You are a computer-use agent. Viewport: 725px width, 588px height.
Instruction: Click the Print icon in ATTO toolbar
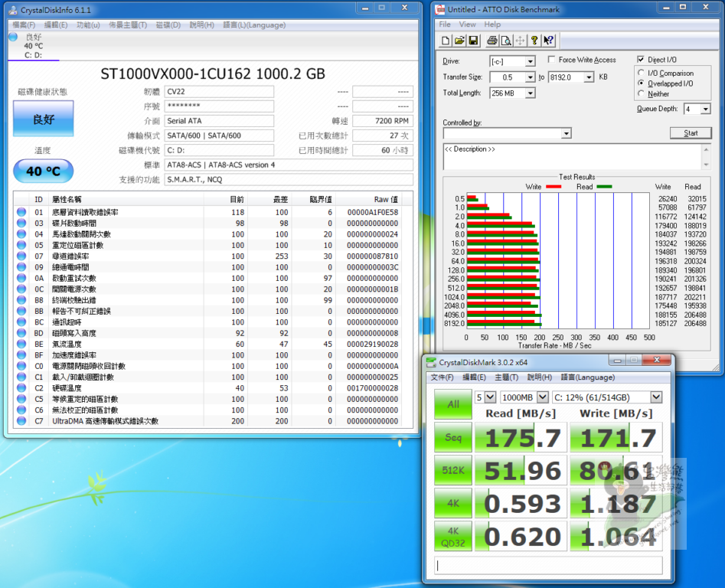tap(492, 41)
